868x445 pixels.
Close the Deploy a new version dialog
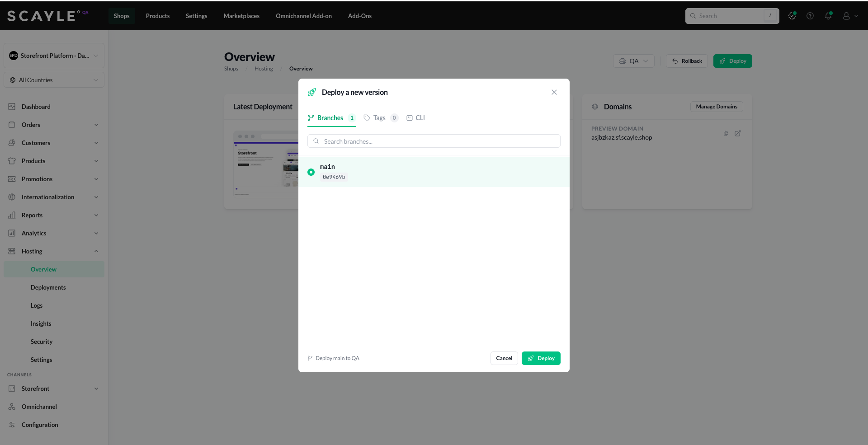coord(554,92)
